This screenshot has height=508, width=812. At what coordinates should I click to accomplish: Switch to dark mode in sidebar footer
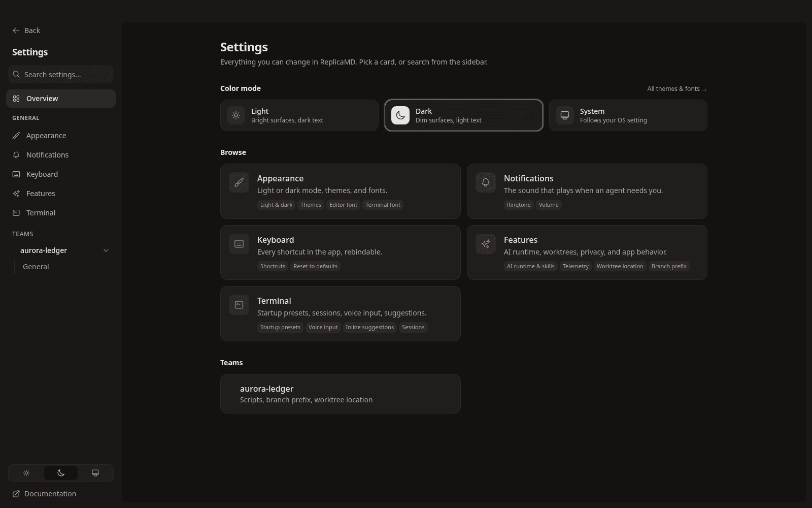point(61,473)
